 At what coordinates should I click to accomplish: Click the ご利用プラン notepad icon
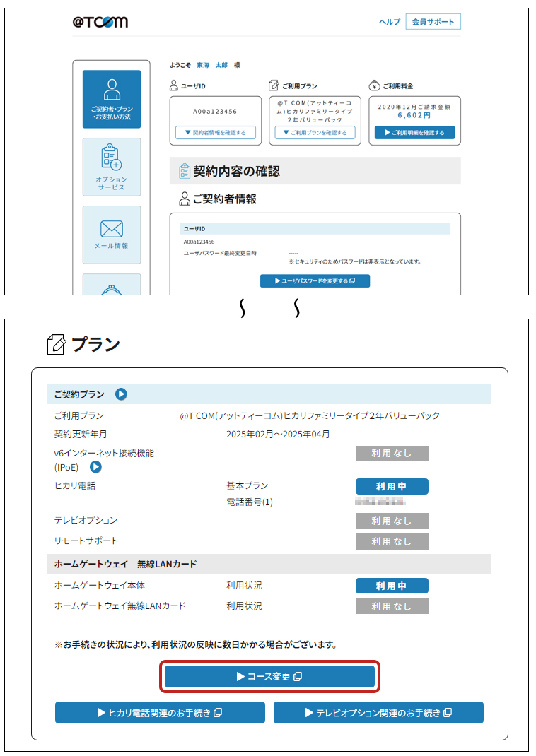pos(274,85)
